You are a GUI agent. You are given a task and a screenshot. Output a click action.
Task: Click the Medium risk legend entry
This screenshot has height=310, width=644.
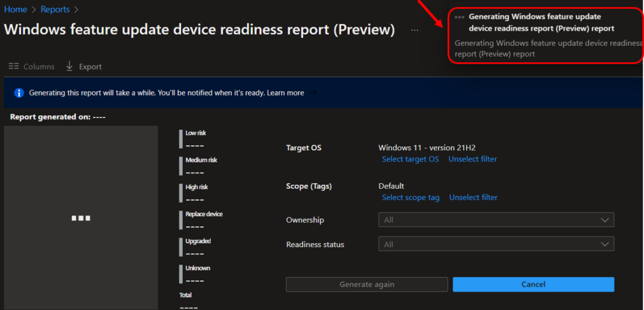pyautogui.click(x=198, y=166)
